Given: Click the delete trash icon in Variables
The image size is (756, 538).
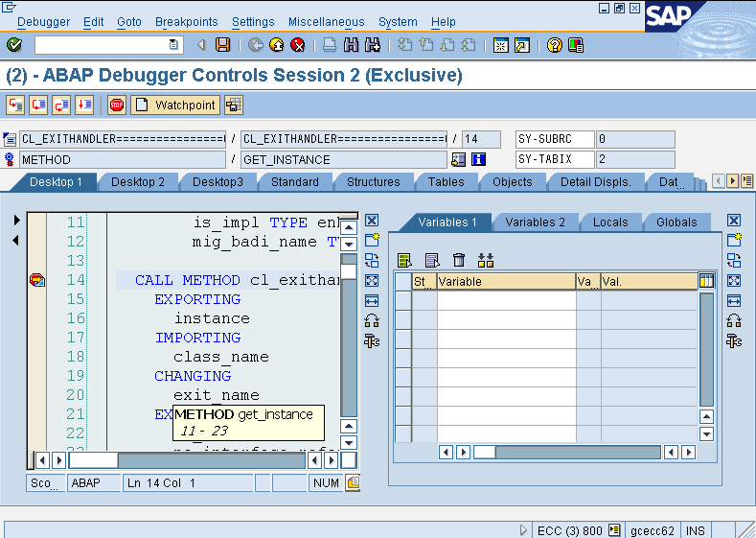Looking at the screenshot, I should click(x=459, y=260).
